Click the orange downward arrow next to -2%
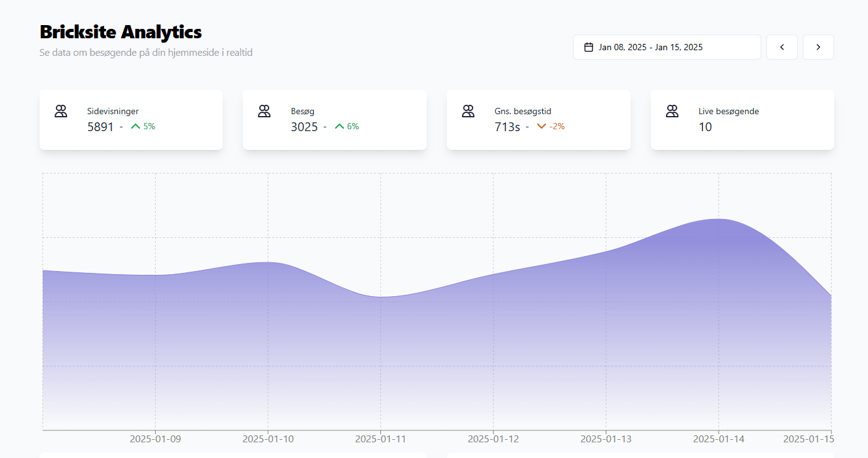Image resolution: width=868 pixels, height=458 pixels. 542,126
